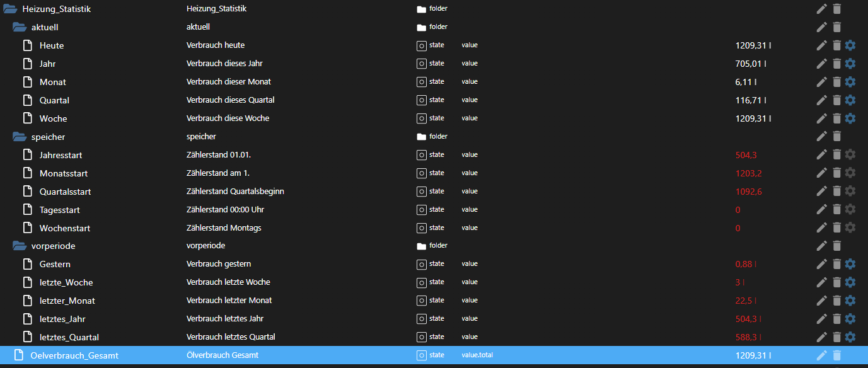Open settings gear for Jahresstart state
The width and height of the screenshot is (868, 368).
point(850,154)
